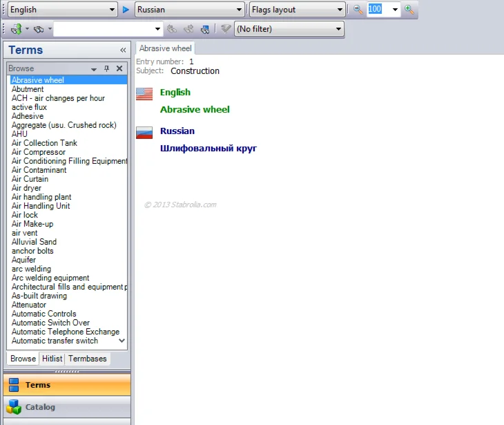Click the filter funnel icon

click(x=226, y=29)
